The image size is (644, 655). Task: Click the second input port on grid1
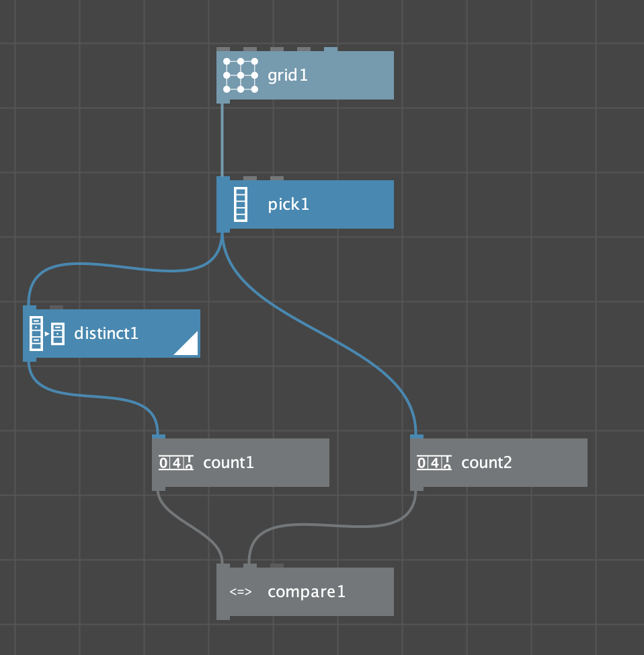click(250, 49)
